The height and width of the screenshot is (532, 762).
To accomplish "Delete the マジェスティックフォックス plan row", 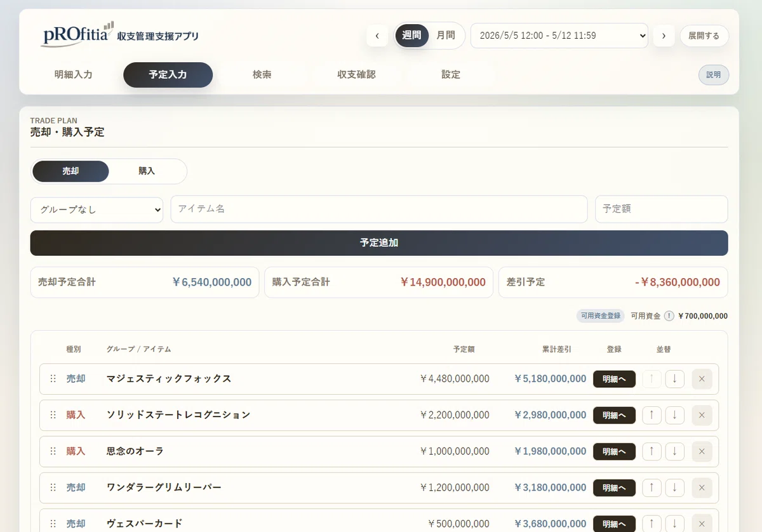I will click(702, 379).
